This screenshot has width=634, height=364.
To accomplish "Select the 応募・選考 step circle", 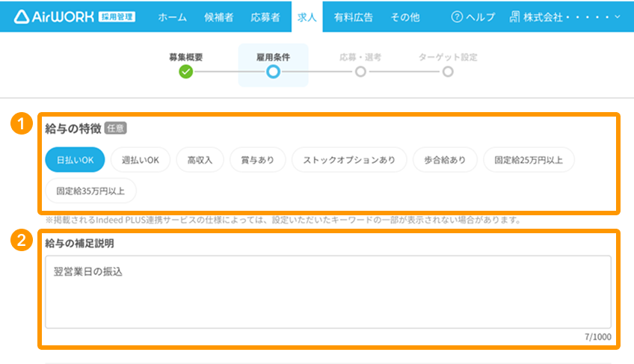I will (360, 72).
